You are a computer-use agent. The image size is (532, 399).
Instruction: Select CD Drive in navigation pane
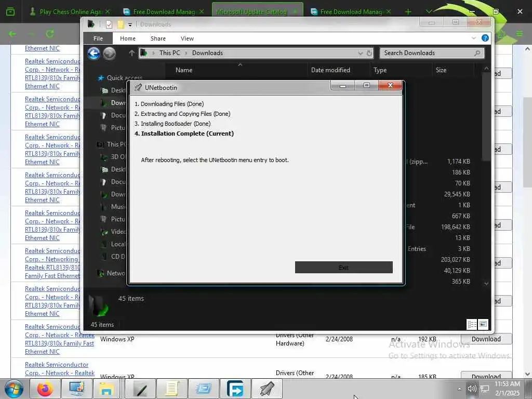point(114,257)
